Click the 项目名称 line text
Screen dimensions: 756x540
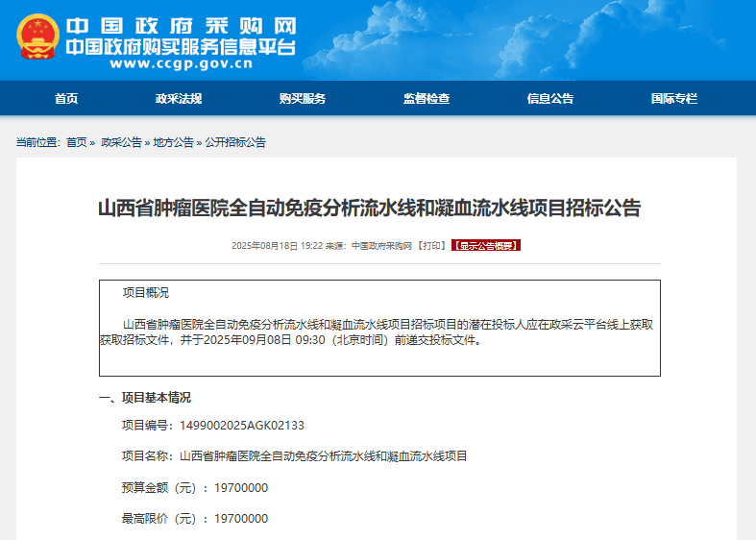coord(294,456)
